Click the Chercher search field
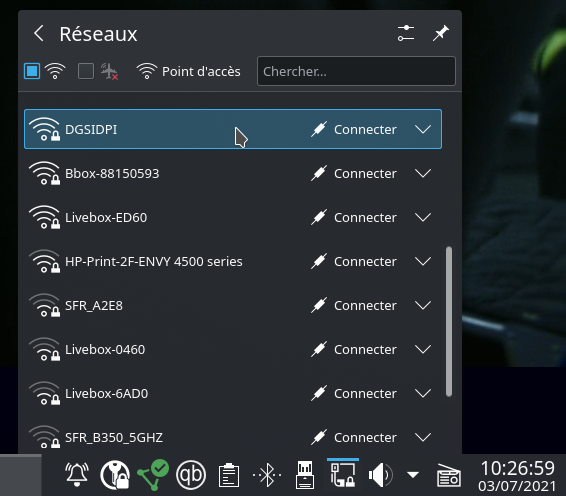The image size is (566, 496). pos(356,71)
